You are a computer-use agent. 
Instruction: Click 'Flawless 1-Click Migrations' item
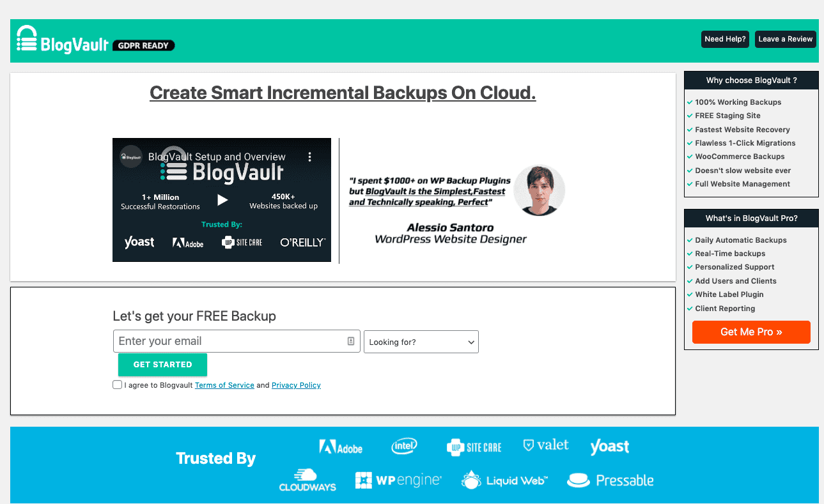tap(745, 143)
